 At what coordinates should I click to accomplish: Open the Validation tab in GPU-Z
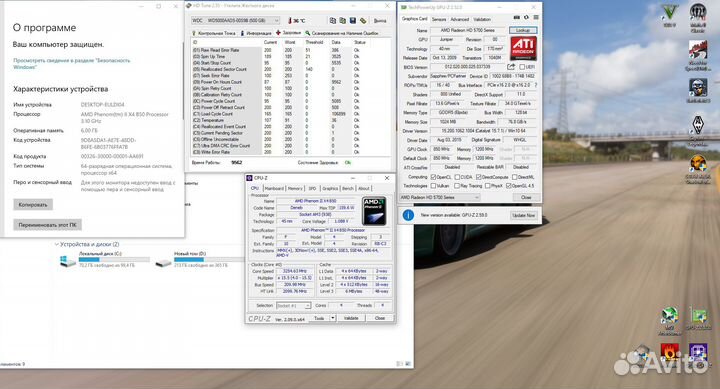click(x=482, y=19)
